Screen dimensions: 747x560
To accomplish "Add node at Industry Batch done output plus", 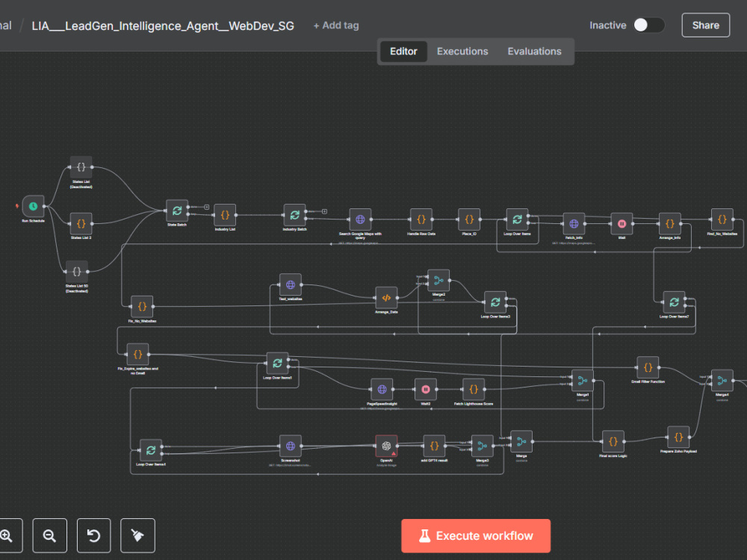I will point(324,211).
